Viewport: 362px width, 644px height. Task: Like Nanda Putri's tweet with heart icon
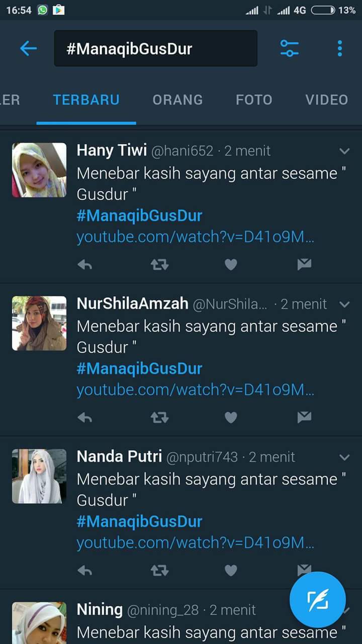(x=231, y=570)
